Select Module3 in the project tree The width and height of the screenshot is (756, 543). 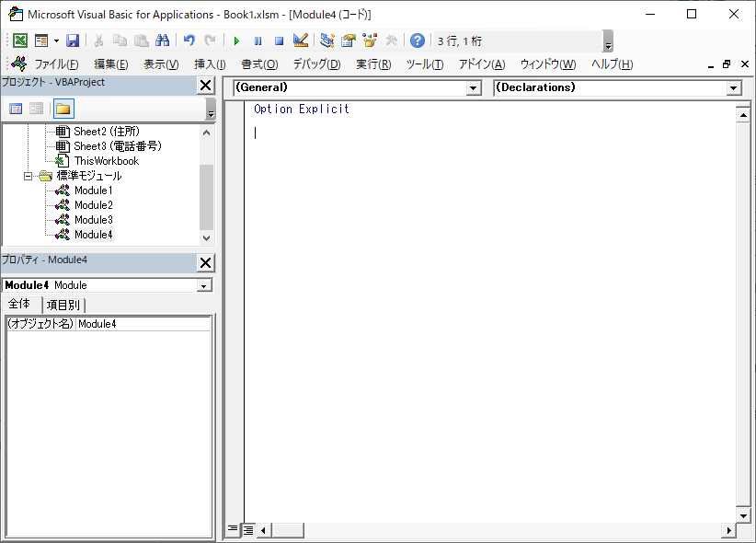pyautogui.click(x=94, y=220)
